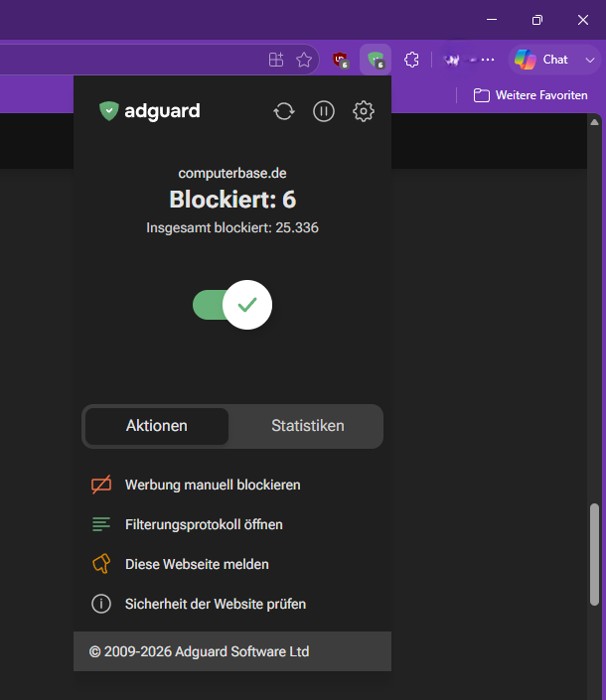The height and width of the screenshot is (700, 606).
Task: Click the green filtering log lines icon
Action: click(x=101, y=524)
